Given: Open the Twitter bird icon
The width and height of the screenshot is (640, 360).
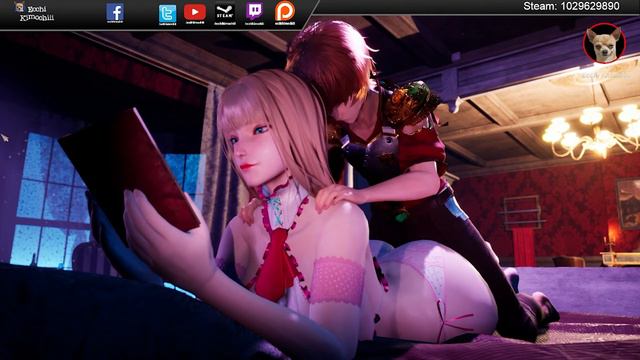Looking at the screenshot, I should (x=167, y=13).
